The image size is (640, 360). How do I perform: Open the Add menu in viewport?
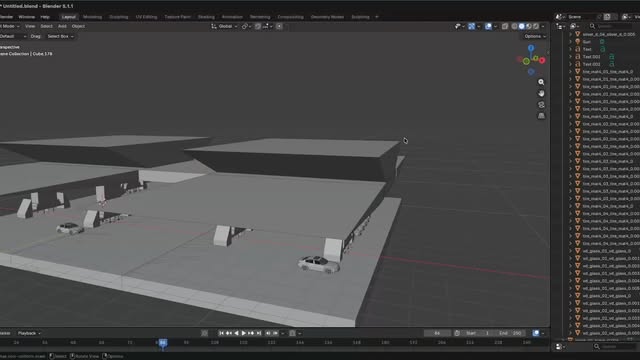62,26
